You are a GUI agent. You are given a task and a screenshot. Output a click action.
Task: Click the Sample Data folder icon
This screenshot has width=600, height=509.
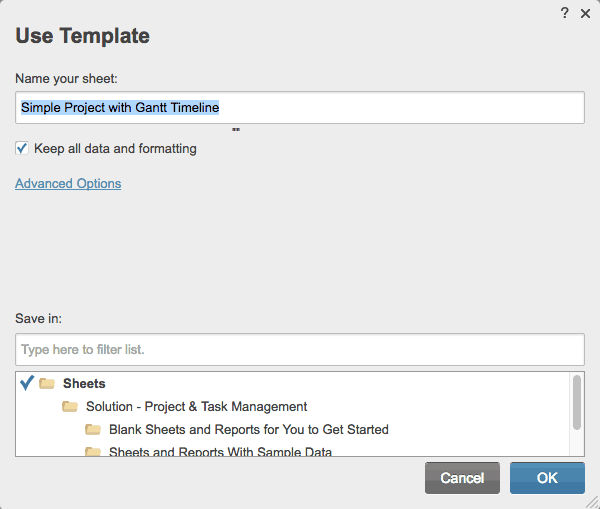pos(93,452)
